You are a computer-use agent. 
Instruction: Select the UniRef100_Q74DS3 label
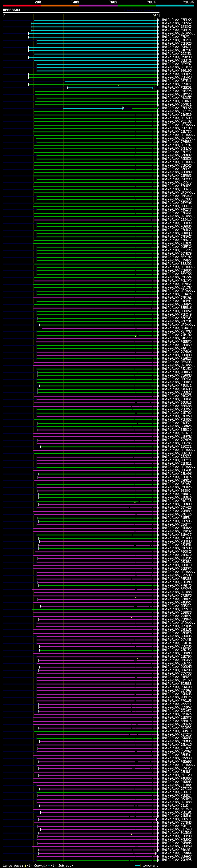tap(176, 142)
